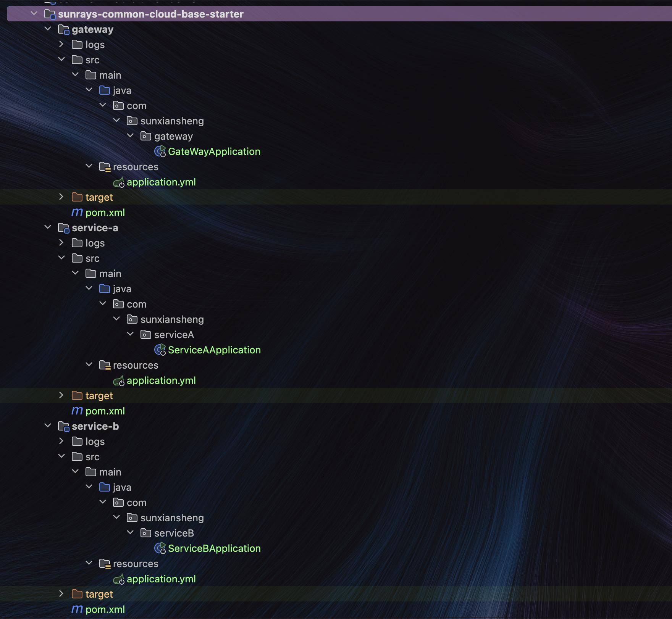Click the sunrays-common-cloud-base-starter module icon

point(50,14)
